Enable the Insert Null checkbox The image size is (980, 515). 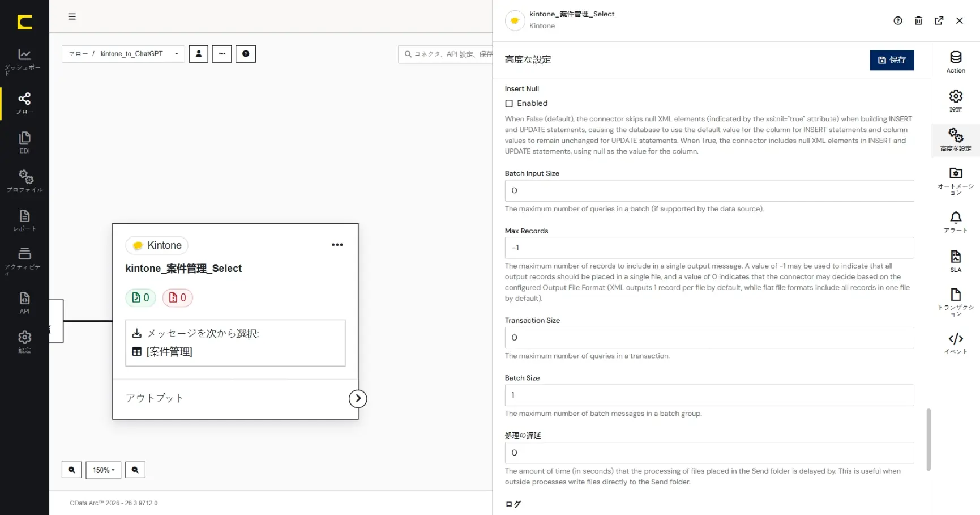coord(509,103)
